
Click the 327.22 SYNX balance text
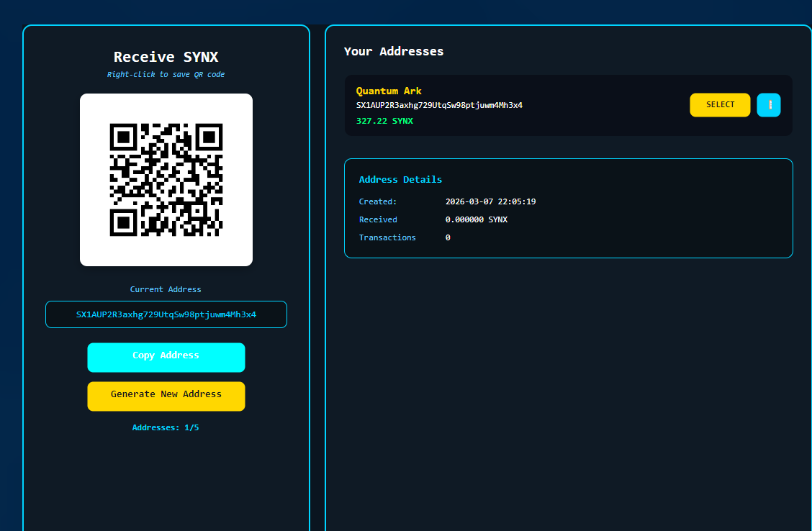(384, 121)
